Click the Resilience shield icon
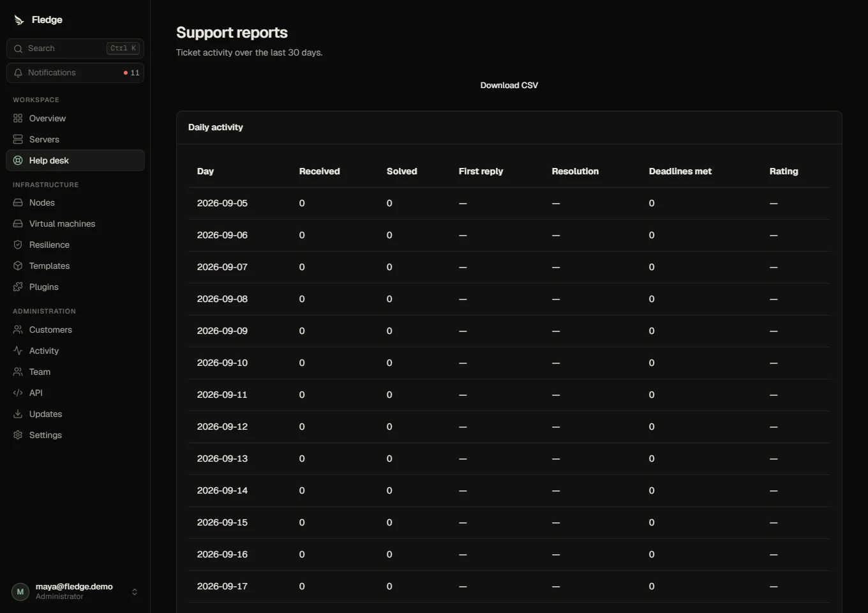 [18, 245]
